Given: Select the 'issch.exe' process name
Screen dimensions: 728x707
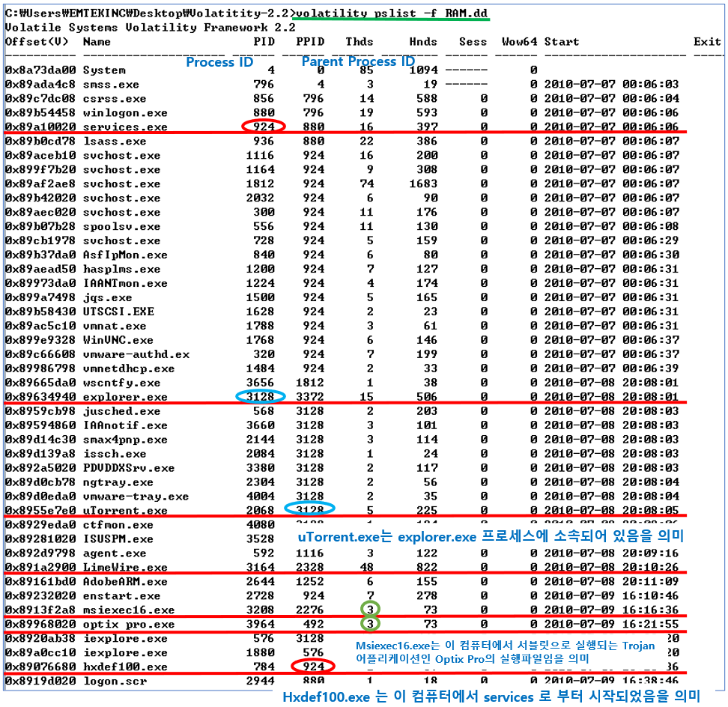Looking at the screenshot, I should pos(115,454).
